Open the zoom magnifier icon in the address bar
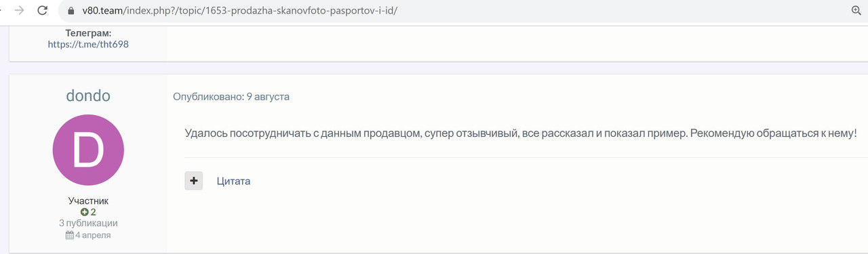The width and height of the screenshot is (868, 254). click(856, 10)
